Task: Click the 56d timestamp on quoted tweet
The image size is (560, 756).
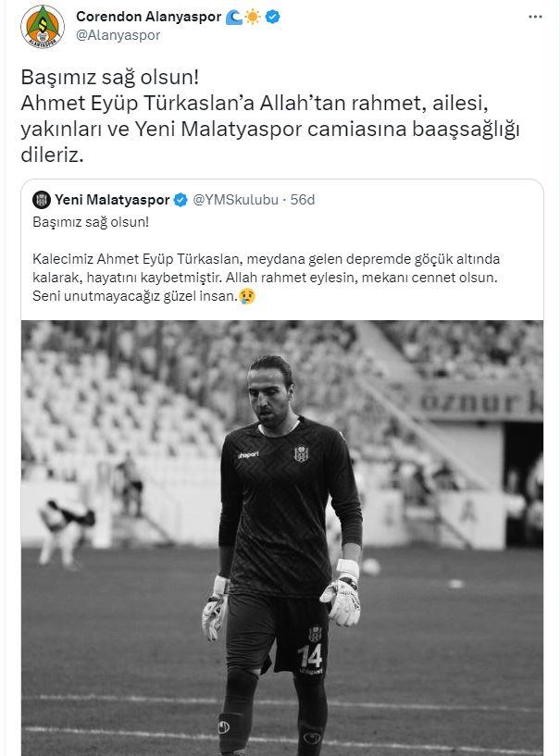Action: click(x=303, y=200)
